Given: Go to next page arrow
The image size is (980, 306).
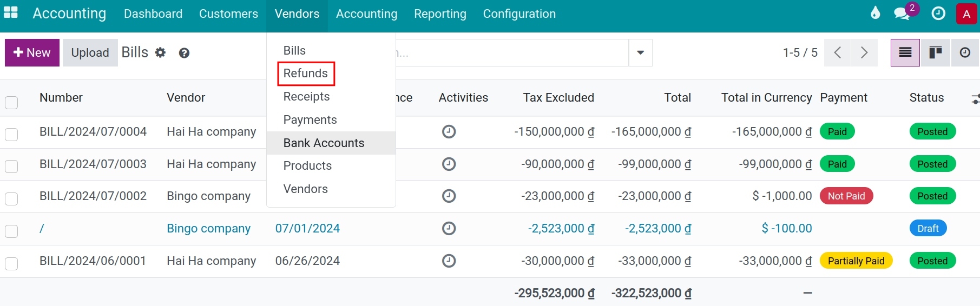Looking at the screenshot, I should [864, 52].
